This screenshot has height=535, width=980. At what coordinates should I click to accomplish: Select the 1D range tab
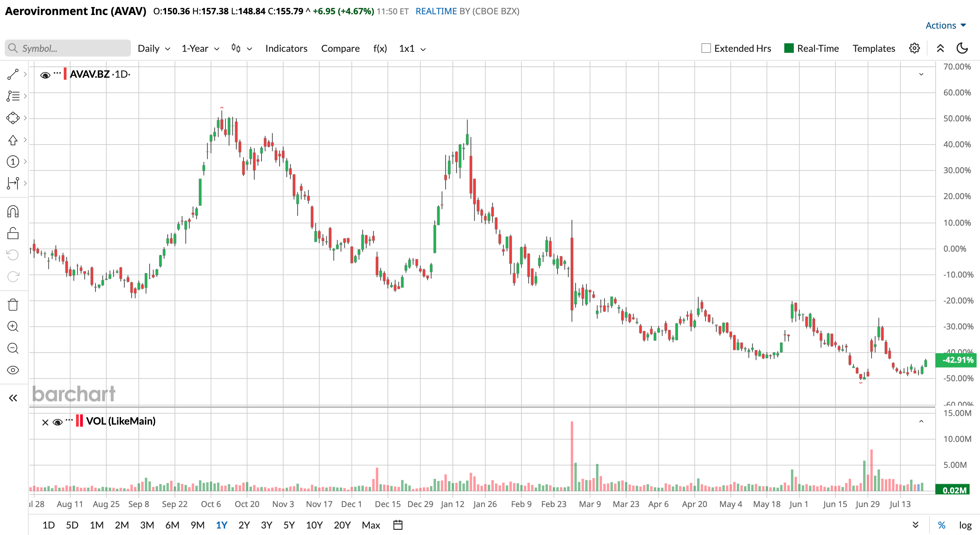pos(49,525)
